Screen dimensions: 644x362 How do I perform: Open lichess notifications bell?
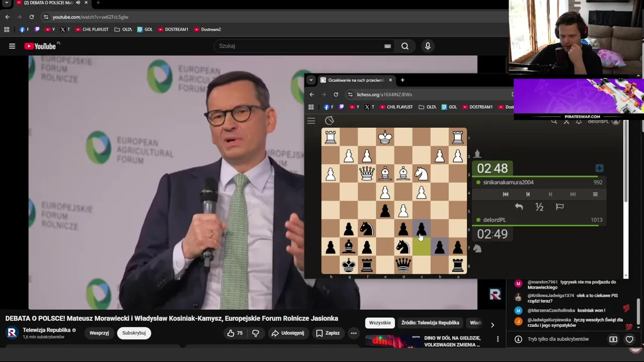(579, 121)
